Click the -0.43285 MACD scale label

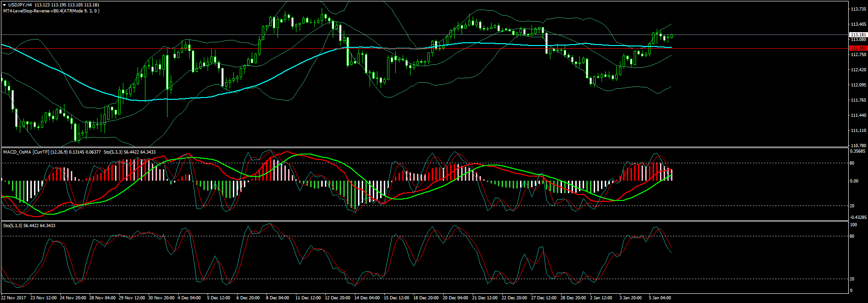click(858, 217)
